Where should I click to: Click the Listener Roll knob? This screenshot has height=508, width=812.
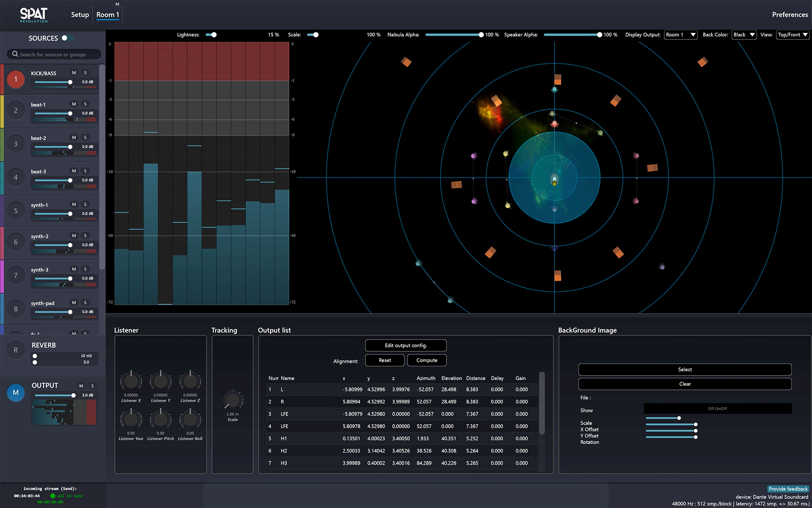tap(190, 419)
